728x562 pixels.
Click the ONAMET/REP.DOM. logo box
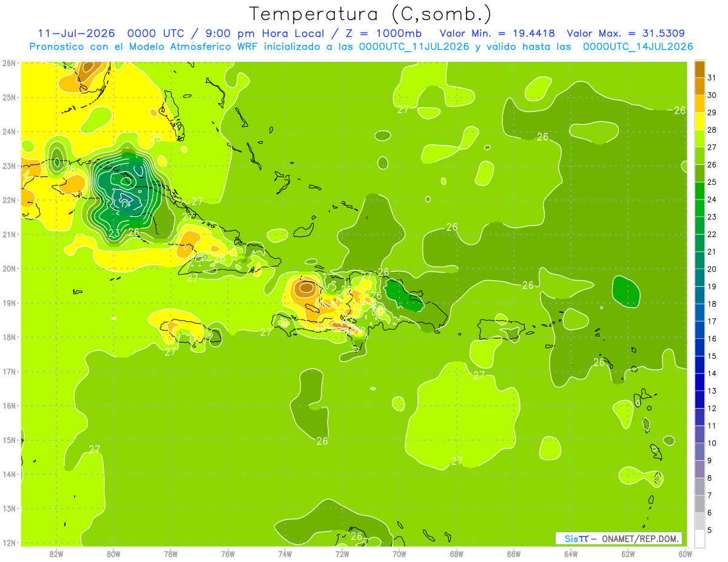[619, 538]
